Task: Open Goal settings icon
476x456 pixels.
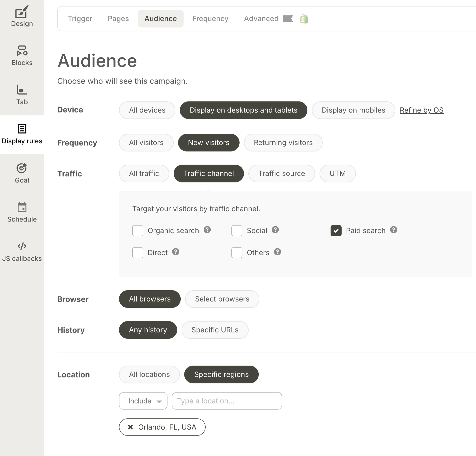Action: (x=22, y=168)
